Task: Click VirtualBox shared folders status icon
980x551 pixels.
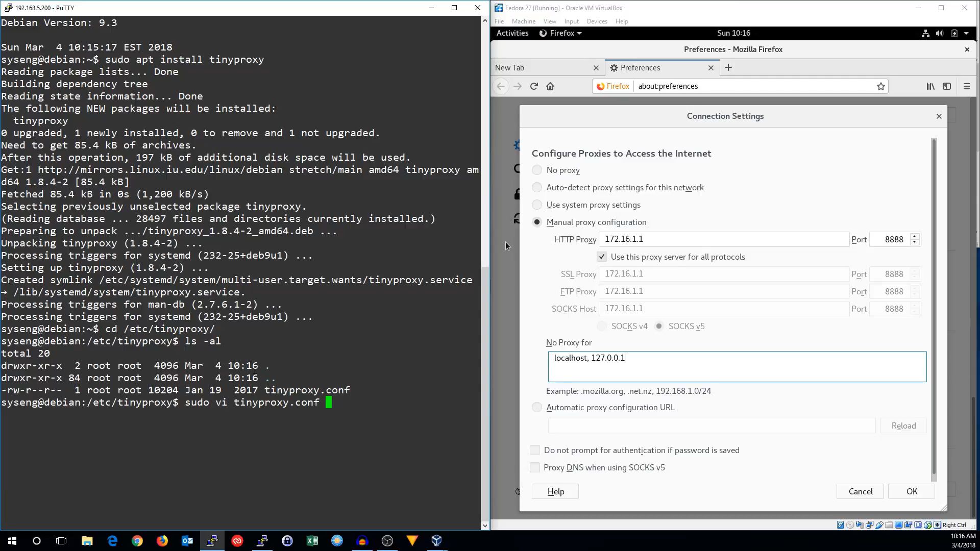Action: [x=889, y=525]
